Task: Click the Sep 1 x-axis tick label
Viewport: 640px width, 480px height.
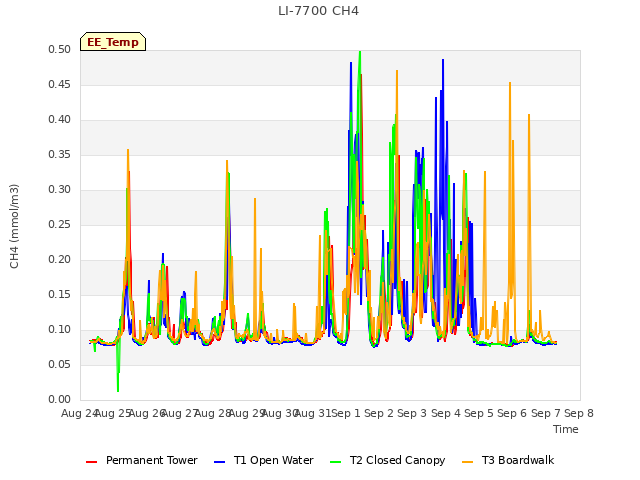Action: [x=346, y=413]
